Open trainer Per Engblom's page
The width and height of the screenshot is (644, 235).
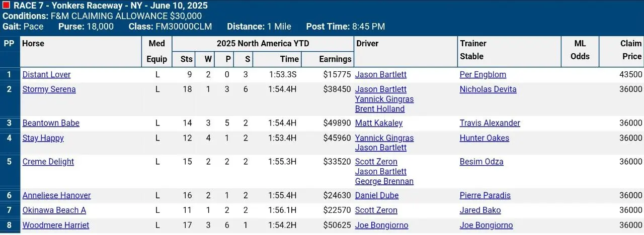pyautogui.click(x=482, y=75)
